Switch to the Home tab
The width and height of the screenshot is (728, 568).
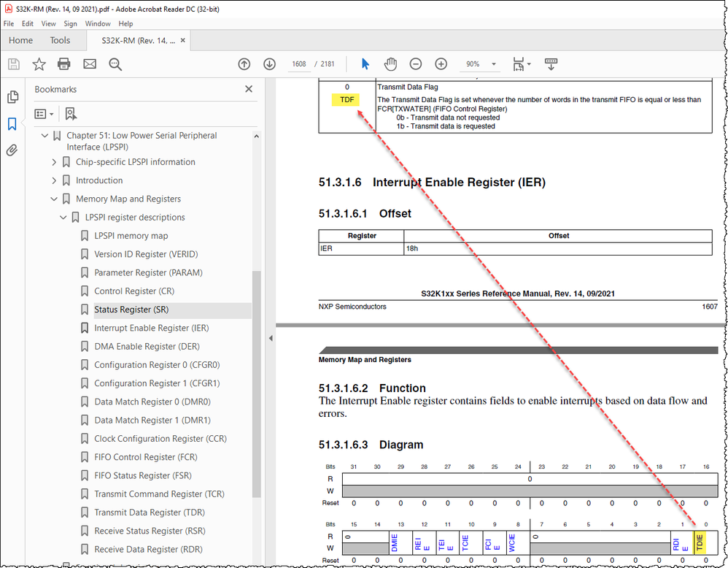(20, 40)
